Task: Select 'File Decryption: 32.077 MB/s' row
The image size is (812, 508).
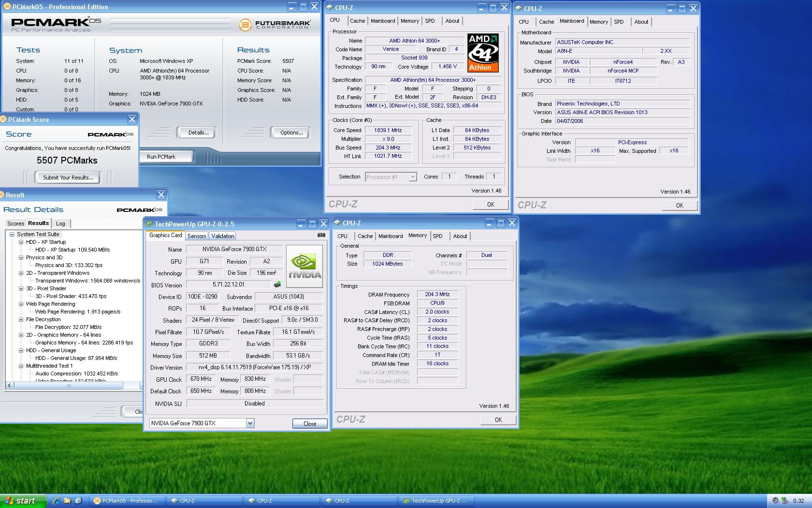Action: [x=68, y=327]
